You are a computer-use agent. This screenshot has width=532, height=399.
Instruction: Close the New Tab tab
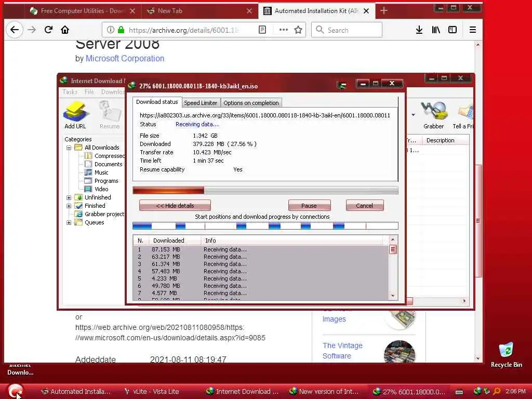(249, 11)
